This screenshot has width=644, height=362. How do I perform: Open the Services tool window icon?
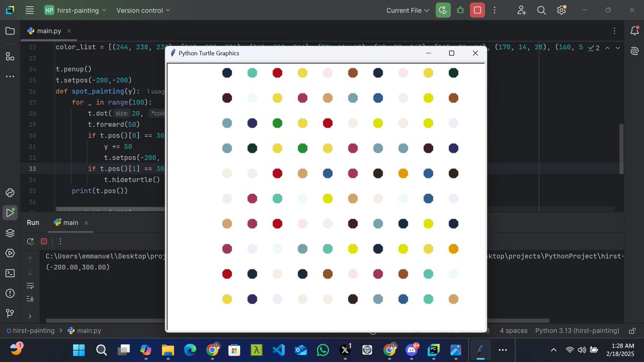(10, 253)
